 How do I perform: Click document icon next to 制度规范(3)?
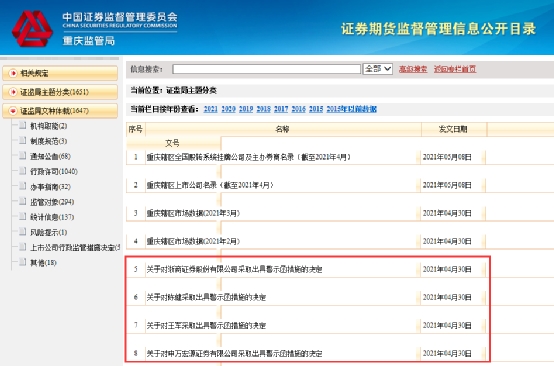23,141
